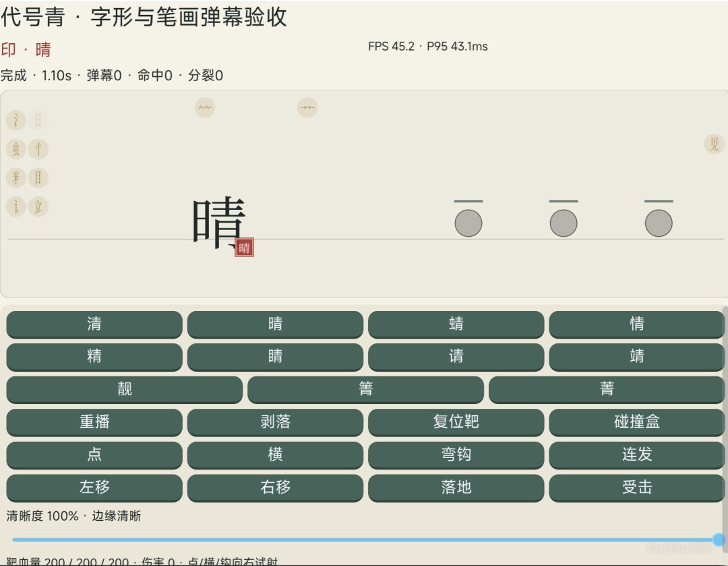Click the 连发 rapid-fire button
728x566 pixels.
[x=637, y=455]
